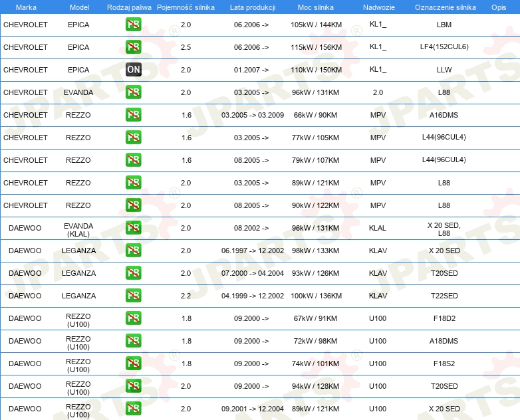The width and height of the screenshot is (520, 420).
Task: Click the petrol icon in the Chevrolet Evanda row
Action: [x=133, y=92]
